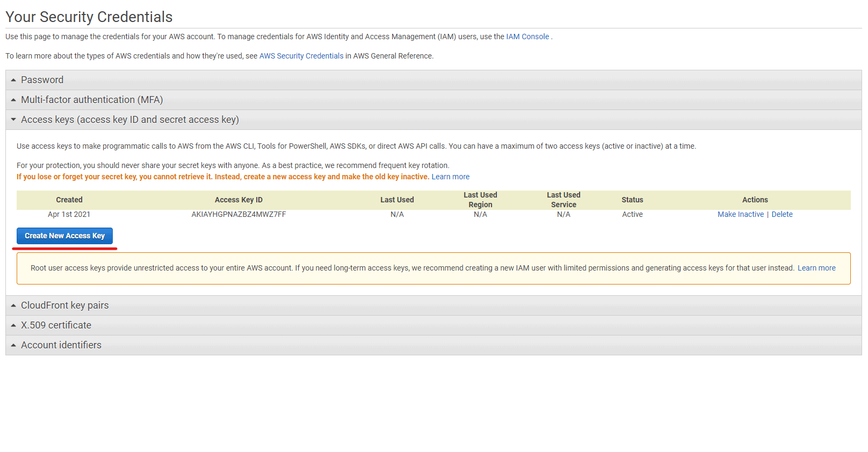Image resolution: width=868 pixels, height=452 pixels.
Task: Expand Account identifiers section arrow
Action: coord(13,345)
